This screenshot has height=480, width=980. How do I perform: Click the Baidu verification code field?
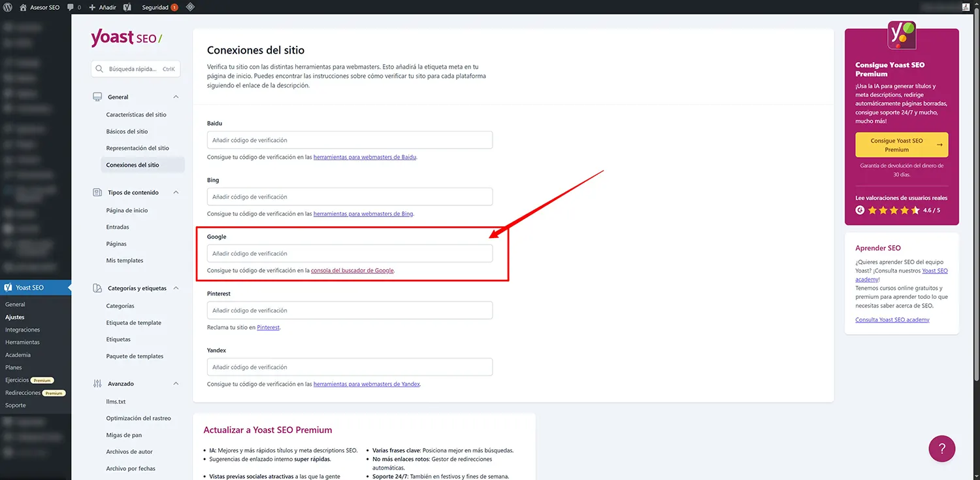click(x=350, y=139)
